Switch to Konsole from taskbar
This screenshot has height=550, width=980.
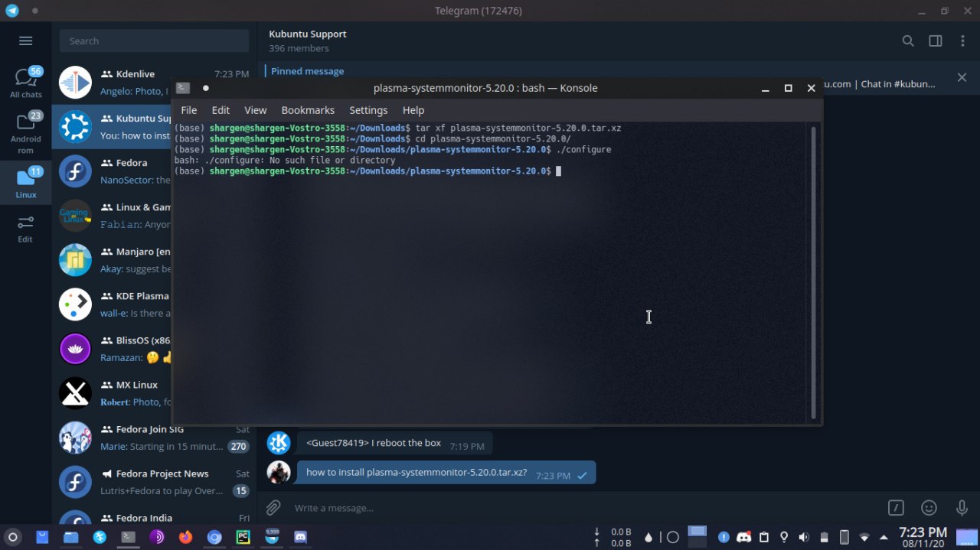click(x=128, y=537)
